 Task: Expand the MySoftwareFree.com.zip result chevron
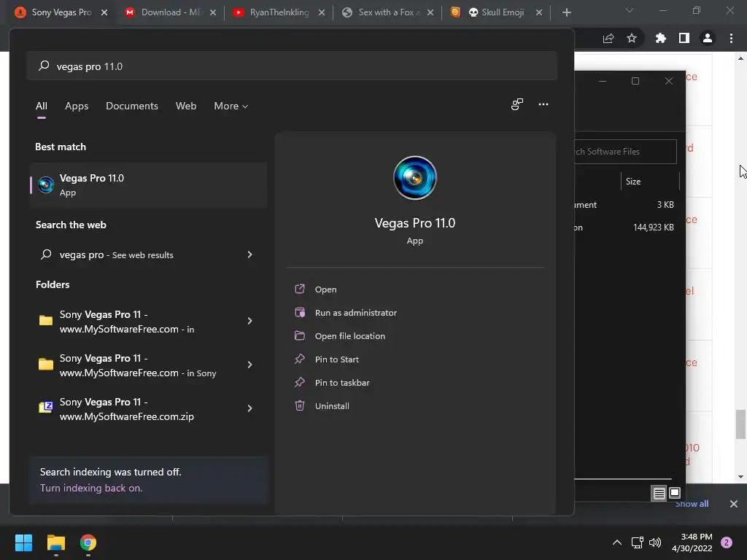(249, 408)
